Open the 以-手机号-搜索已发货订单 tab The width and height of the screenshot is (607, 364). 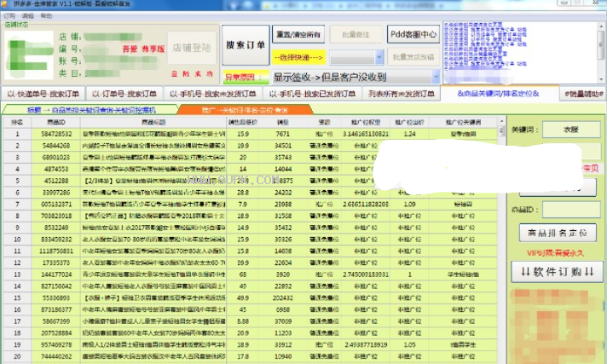point(312,94)
